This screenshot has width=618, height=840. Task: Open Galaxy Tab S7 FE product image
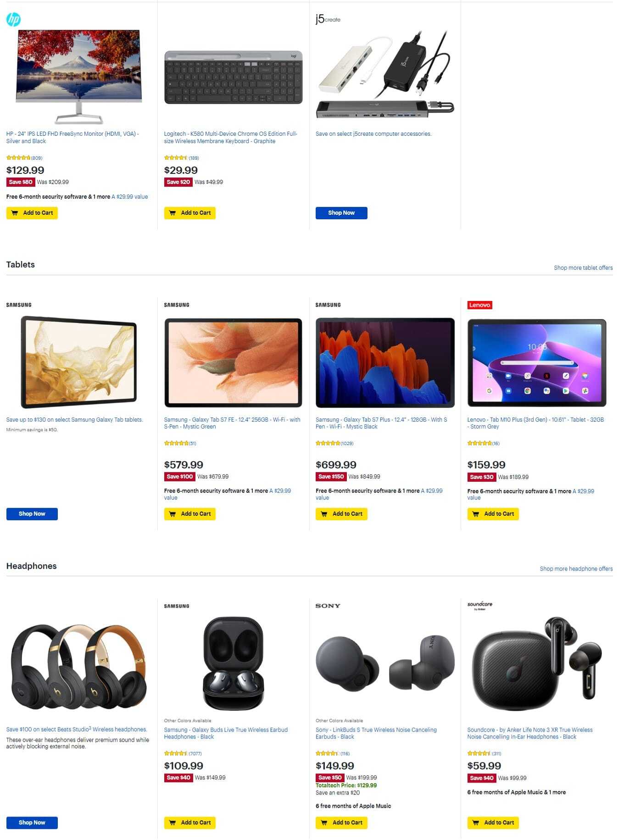(x=234, y=362)
